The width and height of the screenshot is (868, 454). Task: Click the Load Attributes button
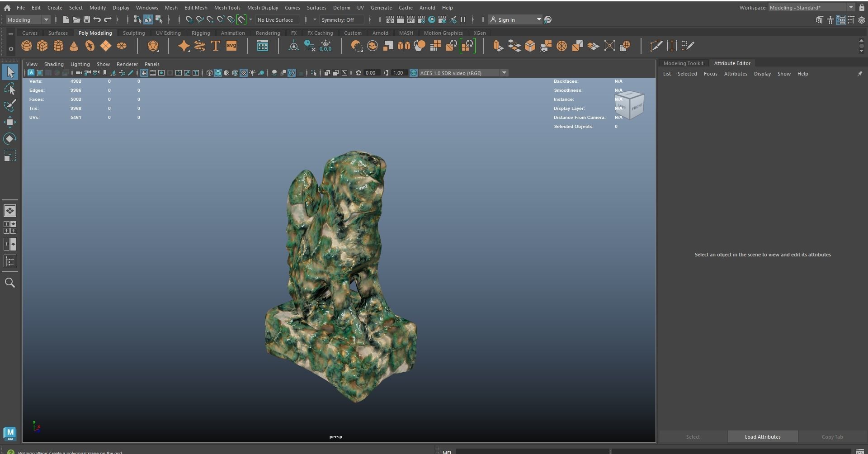tap(762, 437)
